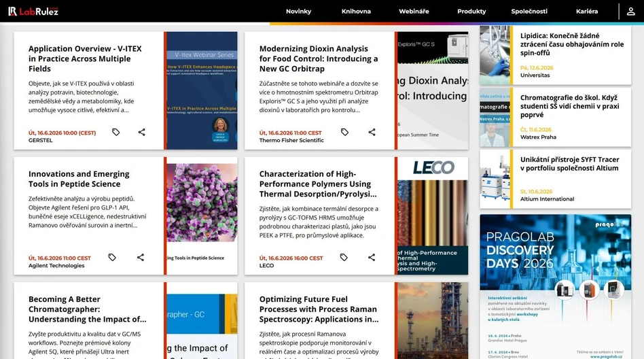Click the Watrex Praha source label

point(538,137)
